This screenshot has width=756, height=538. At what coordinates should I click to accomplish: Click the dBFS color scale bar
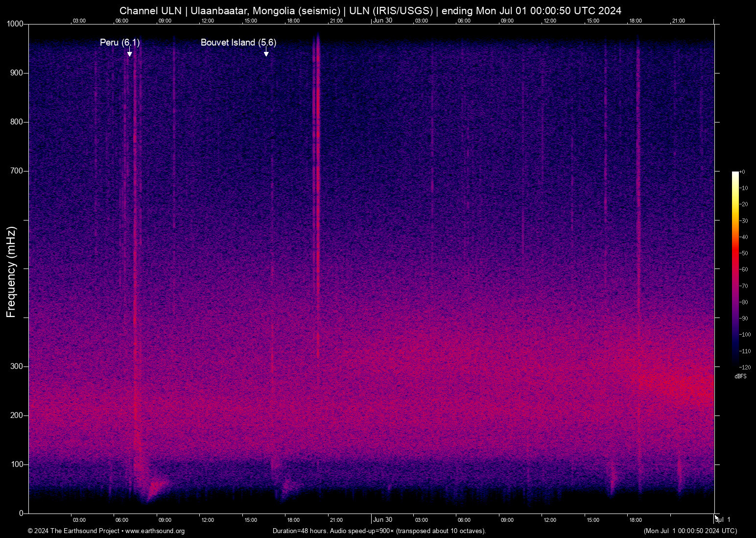point(735,269)
